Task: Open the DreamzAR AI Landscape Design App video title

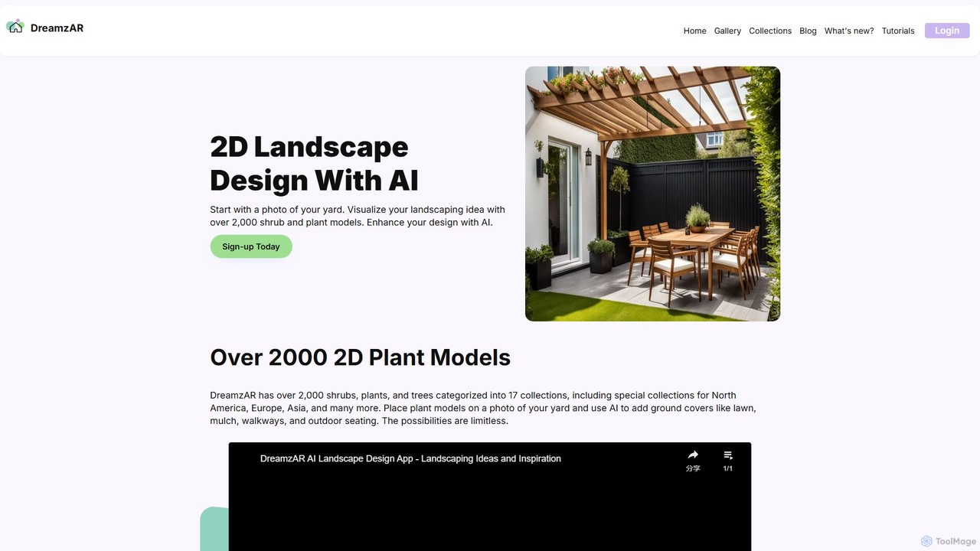Action: pos(410,458)
